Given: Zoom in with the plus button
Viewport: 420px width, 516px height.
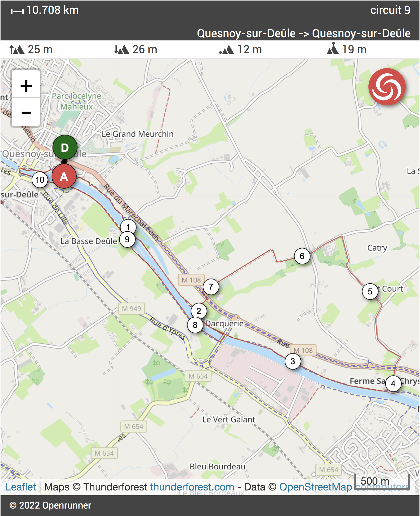Looking at the screenshot, I should [26, 86].
